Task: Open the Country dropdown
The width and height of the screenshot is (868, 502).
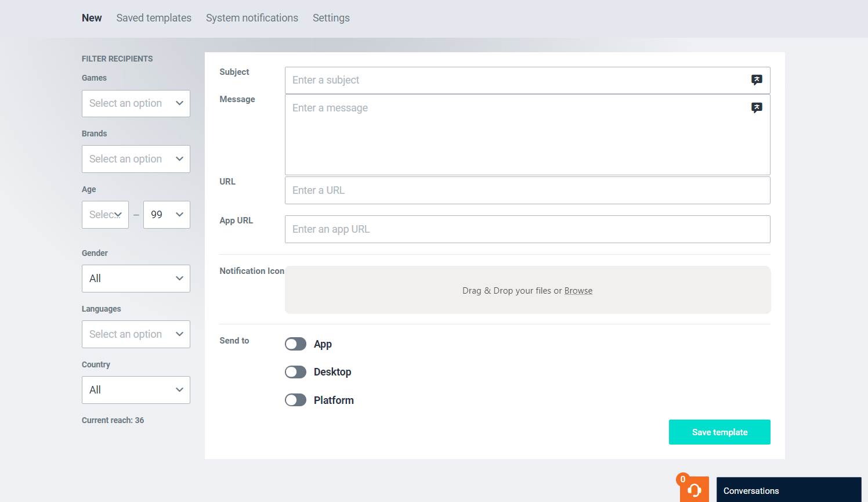Action: click(x=136, y=390)
